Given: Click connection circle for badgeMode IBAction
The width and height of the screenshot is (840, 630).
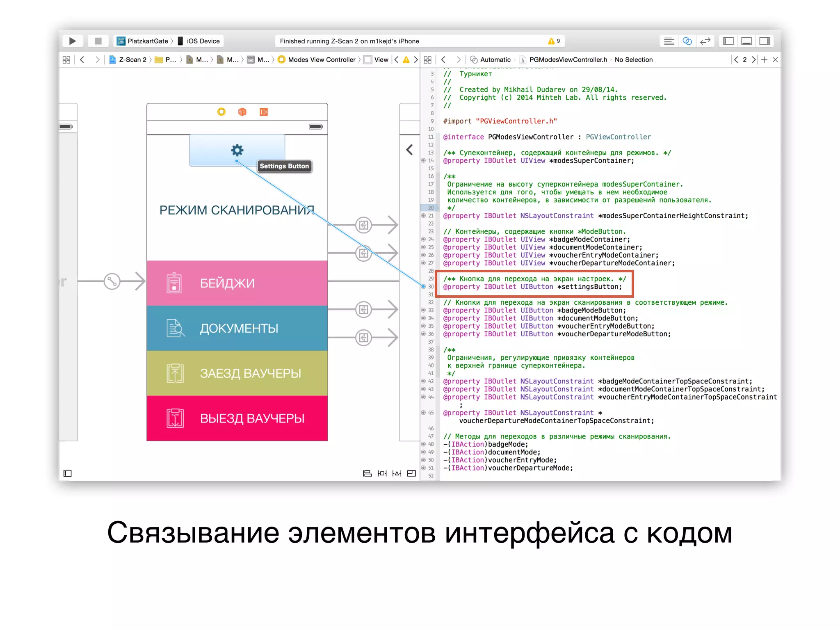Looking at the screenshot, I should coord(423,444).
